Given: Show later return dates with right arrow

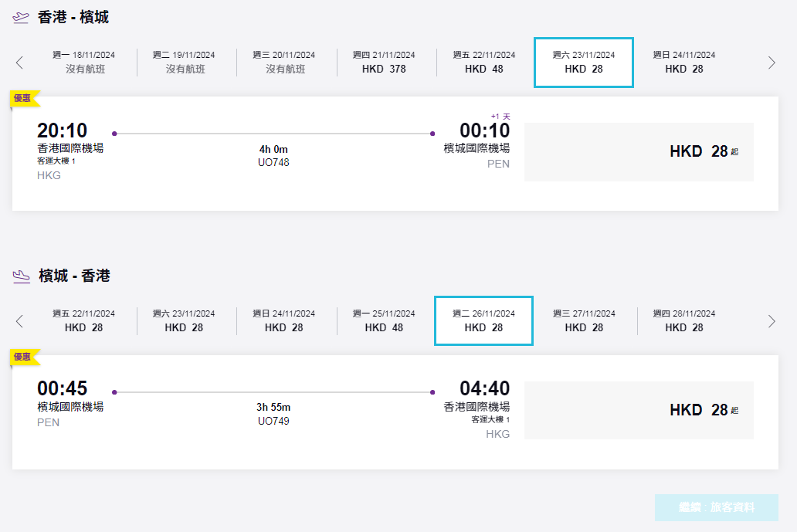Looking at the screenshot, I should (771, 321).
